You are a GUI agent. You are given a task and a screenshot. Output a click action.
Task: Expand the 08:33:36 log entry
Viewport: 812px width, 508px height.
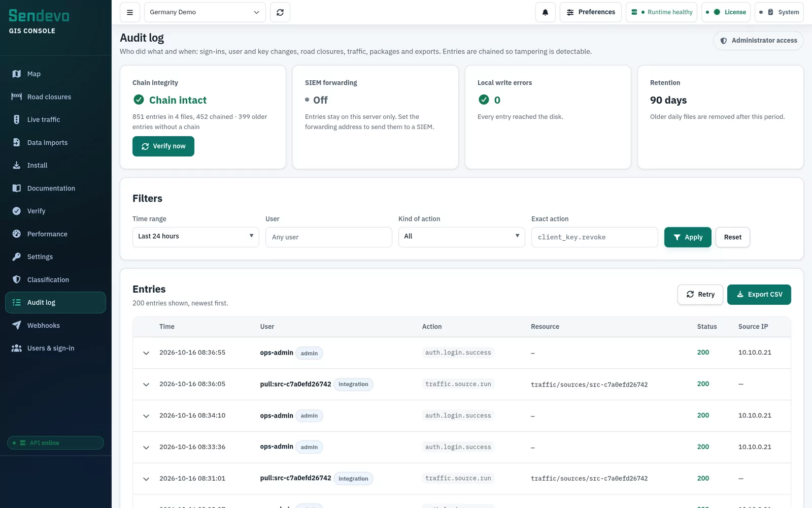(x=146, y=447)
